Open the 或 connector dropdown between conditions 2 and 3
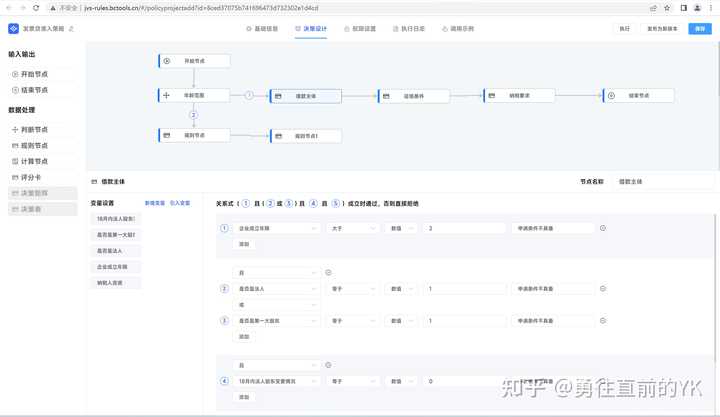This screenshot has height=417, width=720. 276,305
